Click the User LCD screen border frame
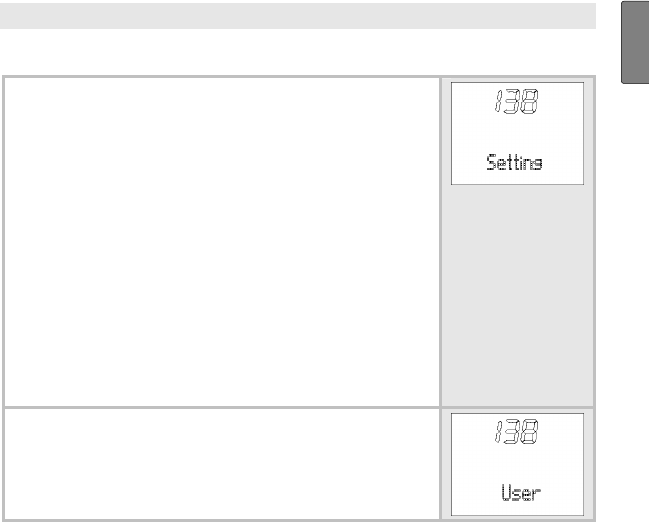 [517, 464]
